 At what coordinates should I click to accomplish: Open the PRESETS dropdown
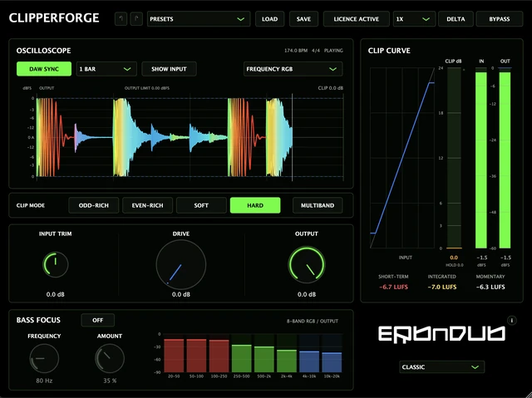[199, 19]
